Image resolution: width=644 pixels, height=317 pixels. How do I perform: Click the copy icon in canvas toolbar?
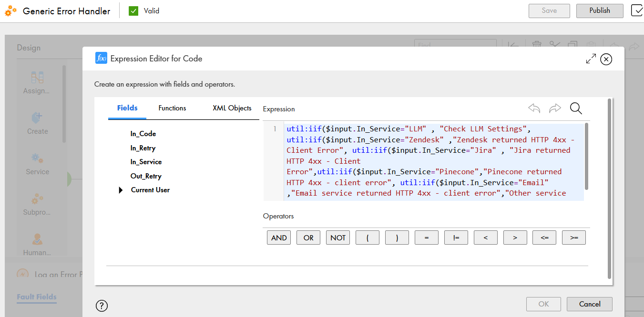click(572, 45)
